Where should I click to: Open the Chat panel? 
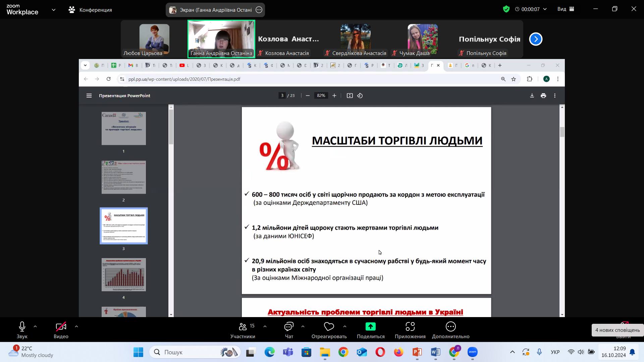point(289,326)
